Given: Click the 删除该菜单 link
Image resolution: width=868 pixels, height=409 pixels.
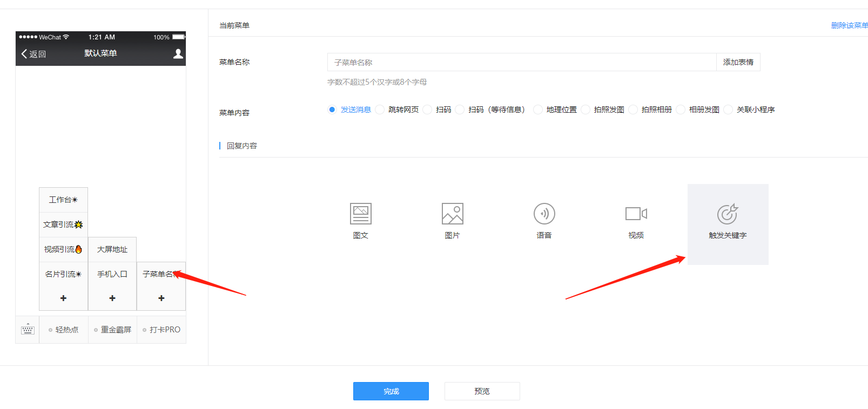Looking at the screenshot, I should (850, 25).
